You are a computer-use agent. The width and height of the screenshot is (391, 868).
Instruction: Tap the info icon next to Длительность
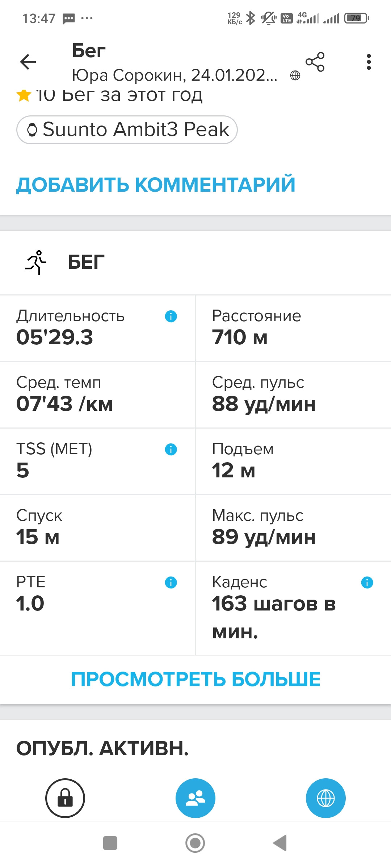(x=171, y=316)
